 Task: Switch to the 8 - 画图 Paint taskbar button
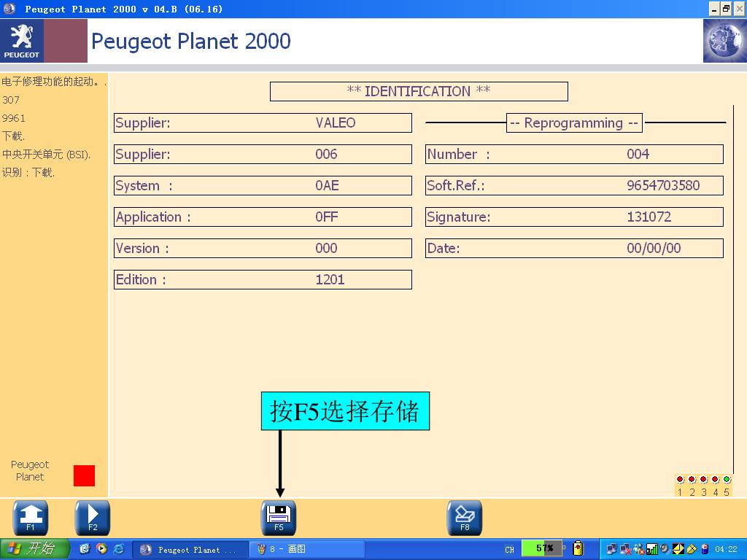[307, 550]
